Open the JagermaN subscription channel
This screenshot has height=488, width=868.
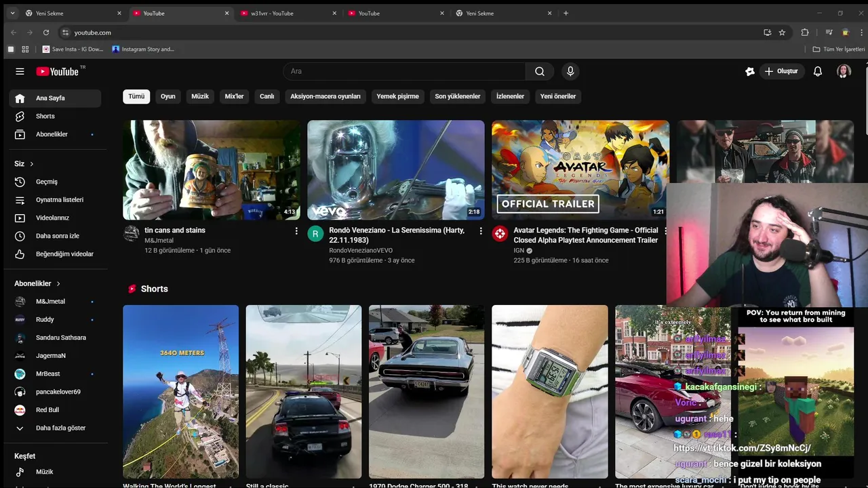(x=55, y=356)
